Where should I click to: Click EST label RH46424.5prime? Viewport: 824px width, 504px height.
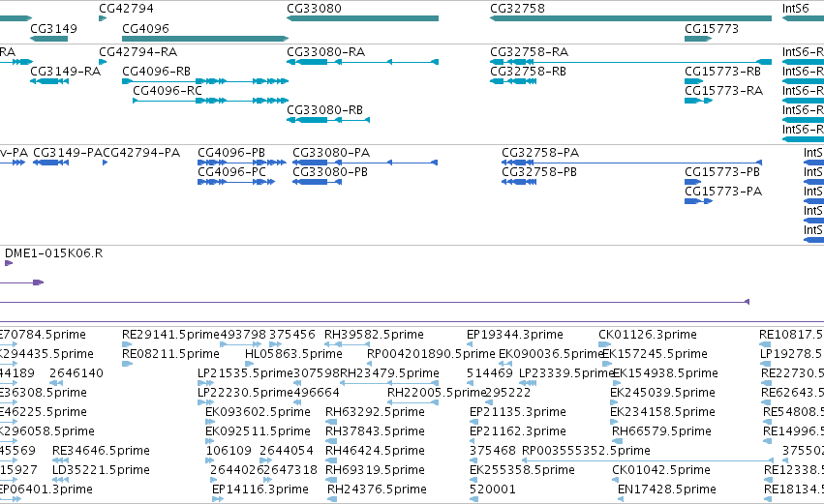[x=376, y=451]
